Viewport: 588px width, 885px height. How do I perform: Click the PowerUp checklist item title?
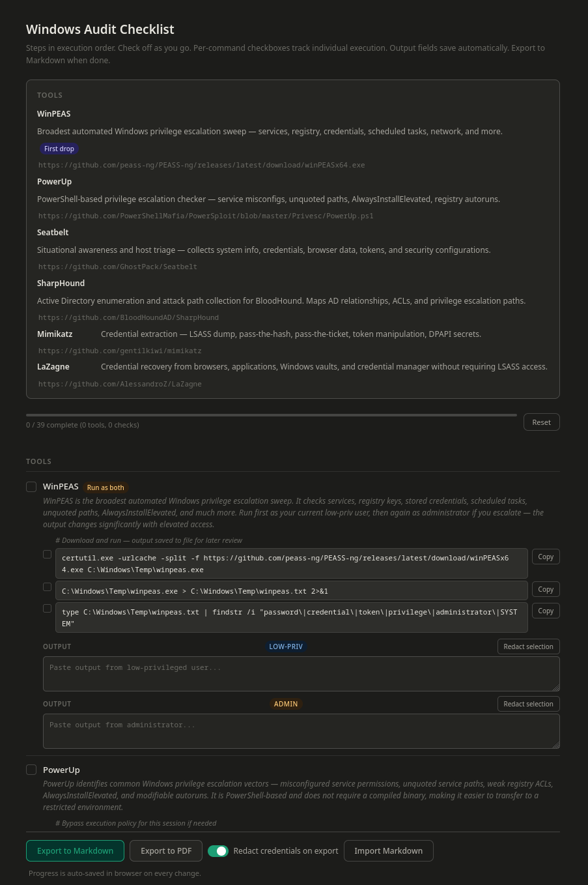click(61, 770)
